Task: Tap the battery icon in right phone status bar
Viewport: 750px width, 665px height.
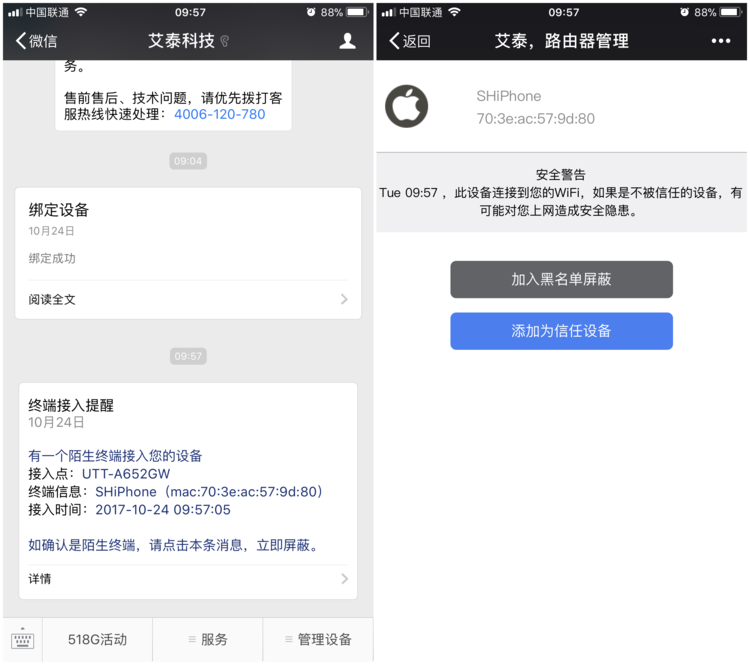Action: tap(731, 12)
